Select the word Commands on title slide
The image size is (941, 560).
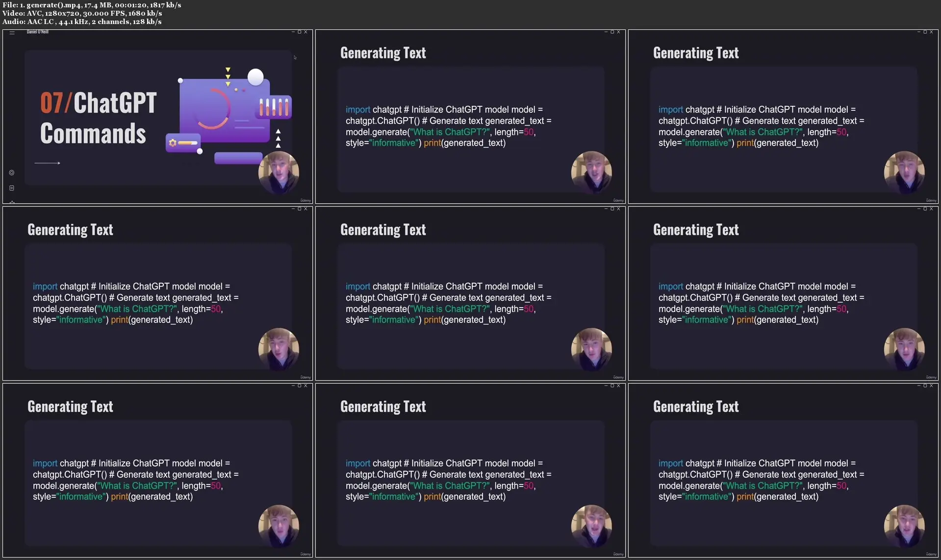[x=93, y=133]
